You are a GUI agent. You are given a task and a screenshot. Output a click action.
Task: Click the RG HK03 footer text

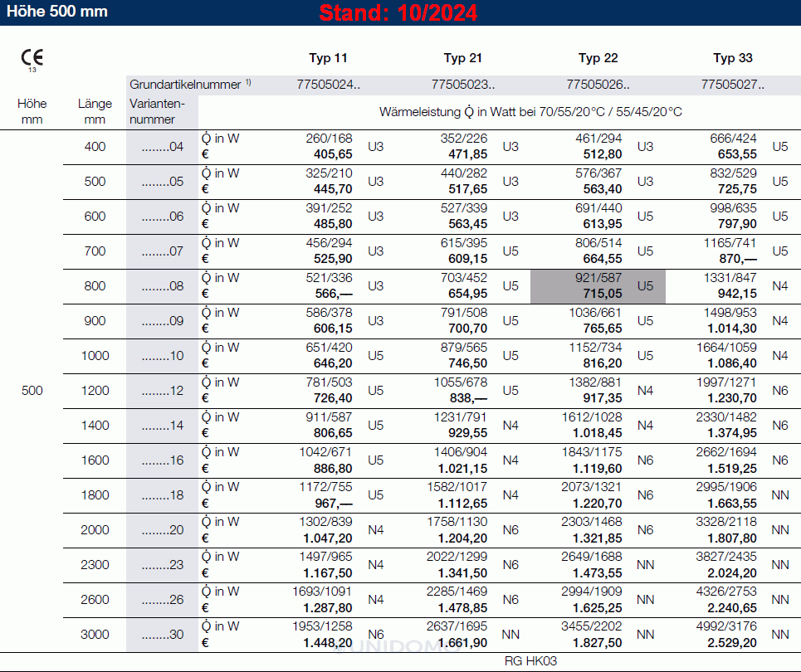click(530, 661)
